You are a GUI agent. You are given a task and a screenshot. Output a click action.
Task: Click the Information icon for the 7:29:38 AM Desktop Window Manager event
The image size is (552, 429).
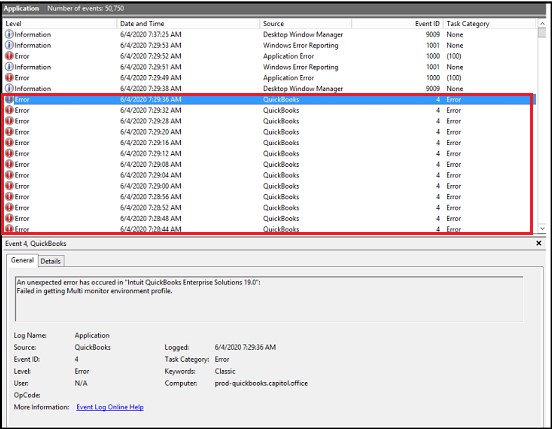(9, 88)
